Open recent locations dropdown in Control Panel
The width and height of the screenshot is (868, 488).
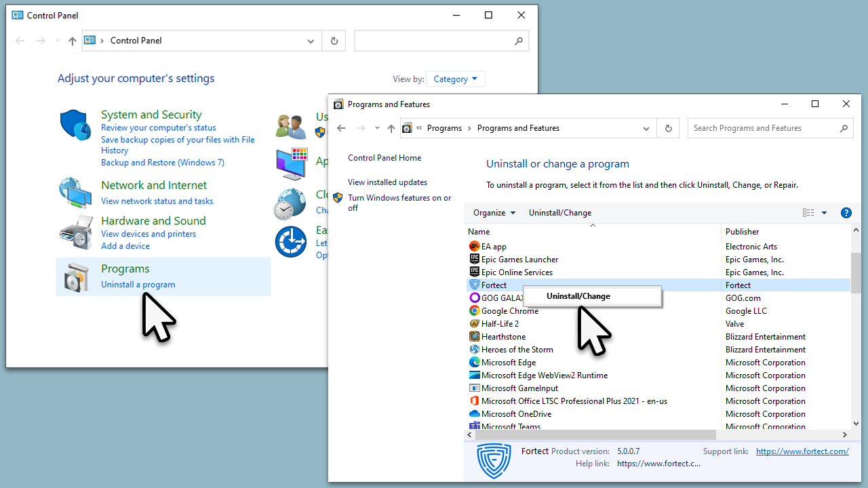point(58,41)
